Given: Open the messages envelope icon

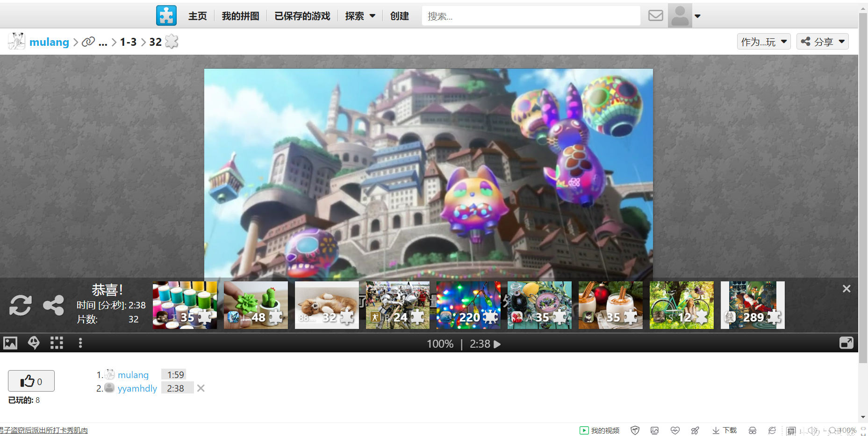Looking at the screenshot, I should [655, 16].
